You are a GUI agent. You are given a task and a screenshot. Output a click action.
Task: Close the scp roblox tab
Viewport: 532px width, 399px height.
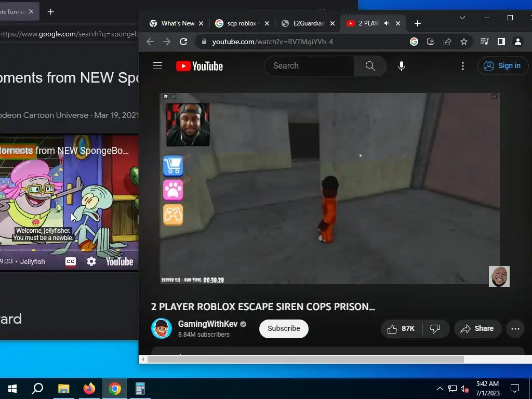point(267,23)
